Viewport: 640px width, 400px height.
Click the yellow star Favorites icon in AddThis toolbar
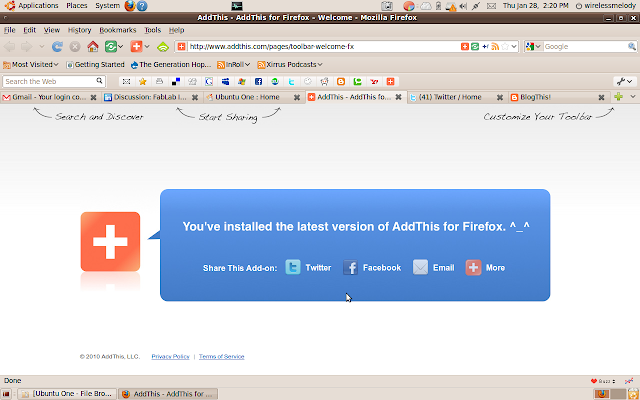142,82
